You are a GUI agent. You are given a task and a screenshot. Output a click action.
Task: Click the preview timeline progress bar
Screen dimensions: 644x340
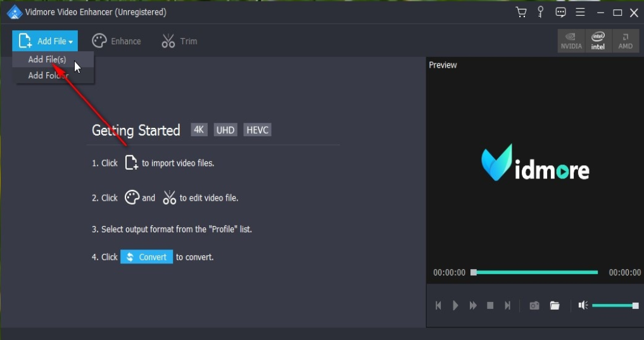(x=534, y=272)
